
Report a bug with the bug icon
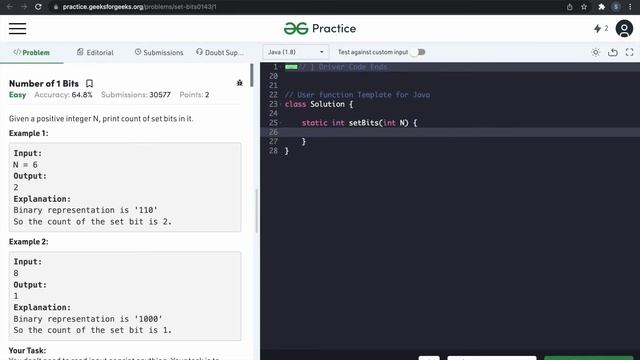click(240, 83)
